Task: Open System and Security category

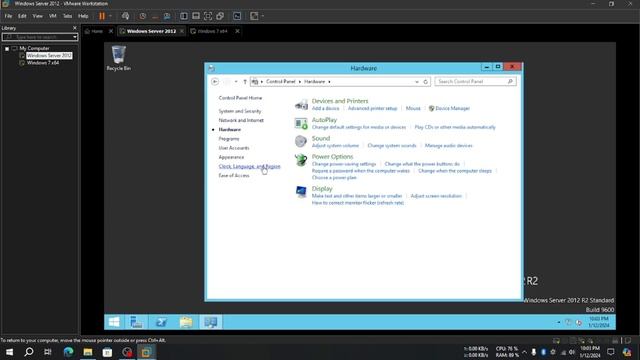Action: pos(240,111)
